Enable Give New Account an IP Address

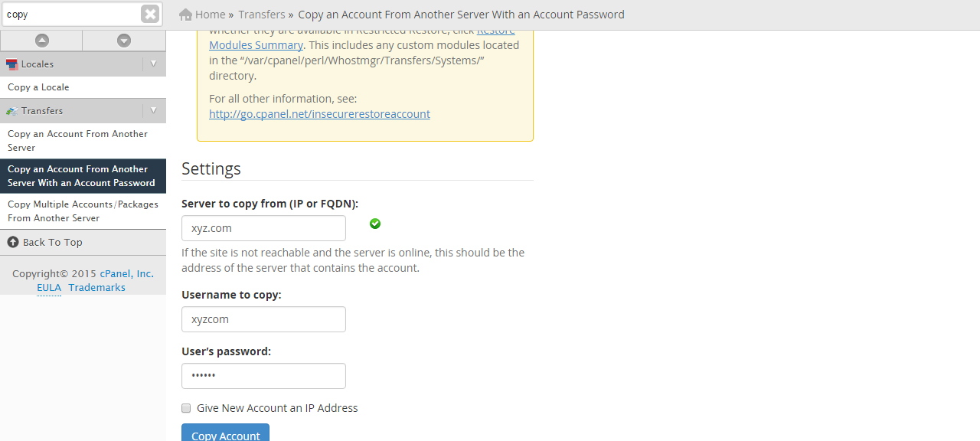[x=186, y=408]
